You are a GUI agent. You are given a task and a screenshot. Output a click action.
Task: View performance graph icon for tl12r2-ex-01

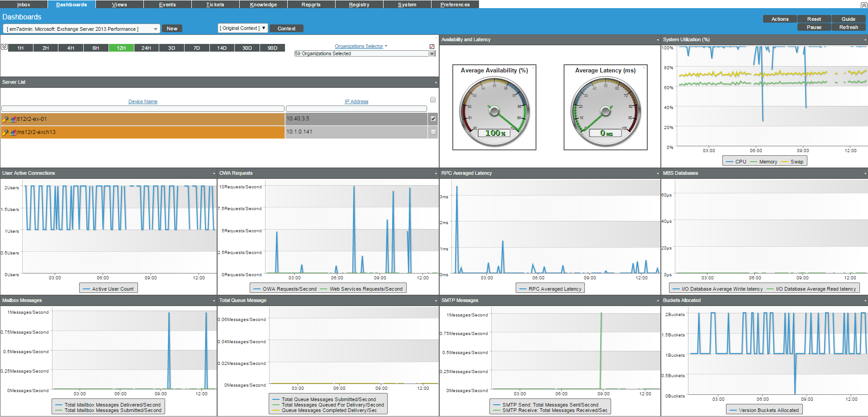click(x=12, y=119)
